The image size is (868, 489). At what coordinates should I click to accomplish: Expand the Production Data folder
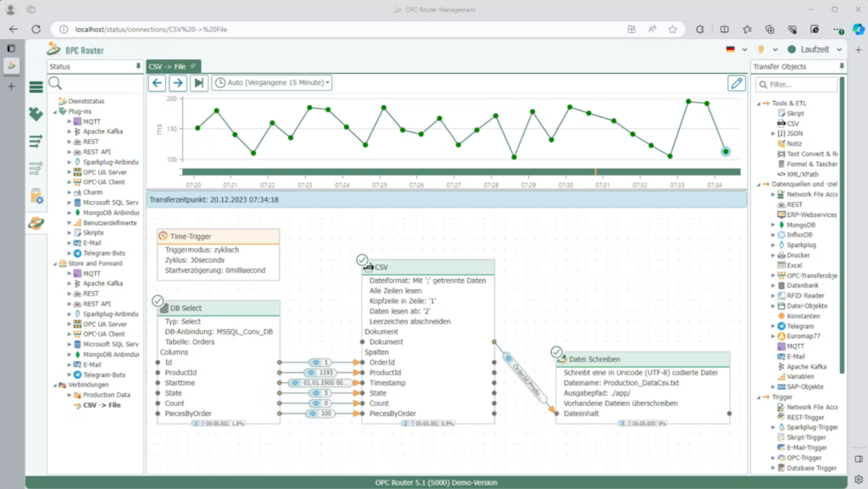coord(70,395)
